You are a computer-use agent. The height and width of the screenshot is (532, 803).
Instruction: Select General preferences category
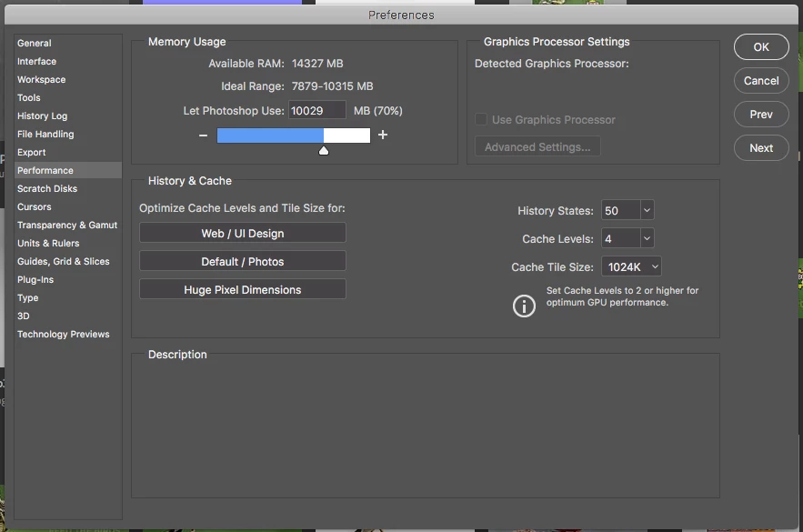[x=68, y=43]
